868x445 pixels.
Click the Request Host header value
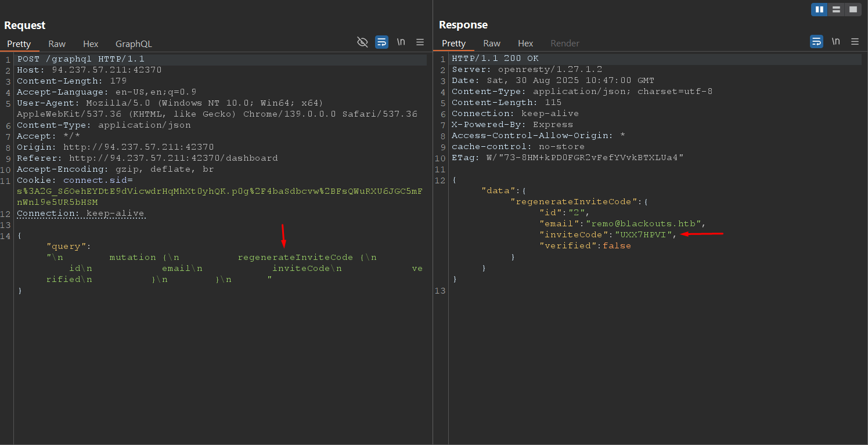(x=107, y=70)
